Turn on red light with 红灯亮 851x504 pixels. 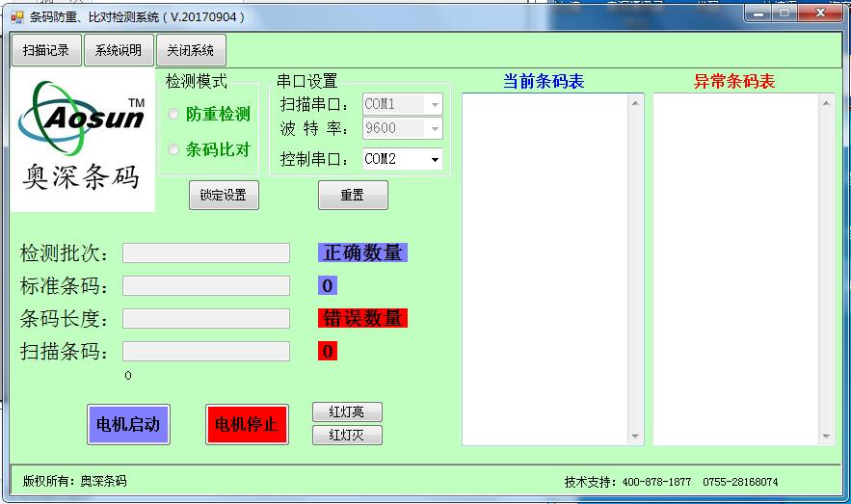[x=347, y=412]
